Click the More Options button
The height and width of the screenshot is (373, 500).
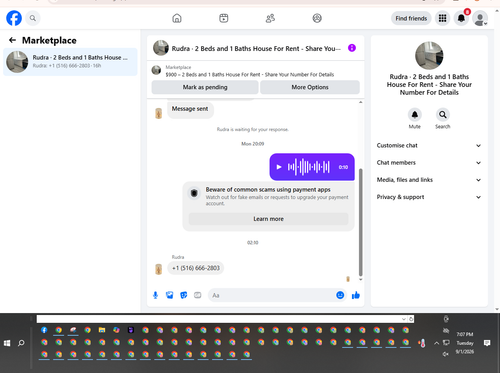[310, 87]
